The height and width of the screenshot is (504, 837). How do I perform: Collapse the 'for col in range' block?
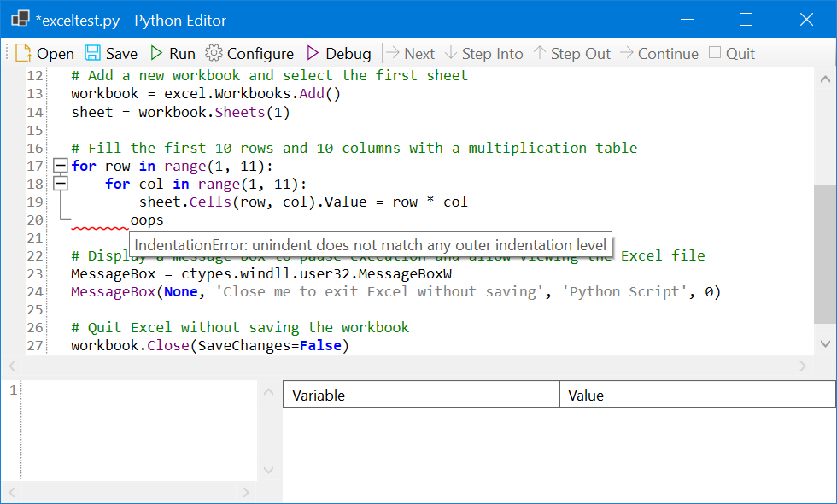tap(61, 184)
